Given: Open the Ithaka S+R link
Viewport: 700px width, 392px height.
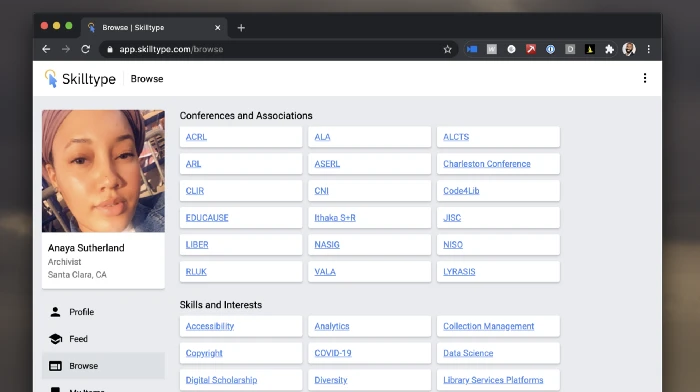Looking at the screenshot, I should 335,217.
